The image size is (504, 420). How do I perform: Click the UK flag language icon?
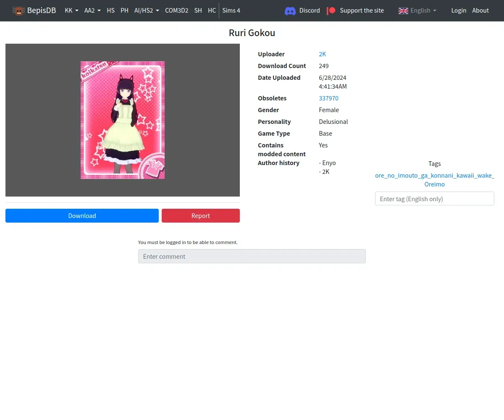(403, 10)
